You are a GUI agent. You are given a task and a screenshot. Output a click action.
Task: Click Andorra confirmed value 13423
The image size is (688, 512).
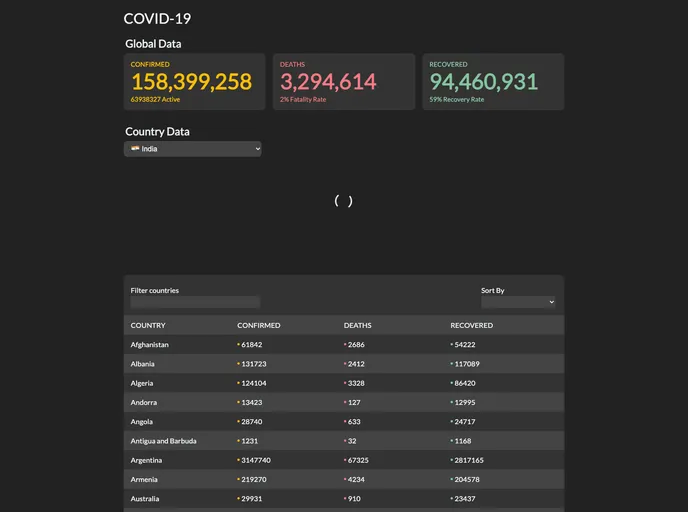click(x=251, y=402)
